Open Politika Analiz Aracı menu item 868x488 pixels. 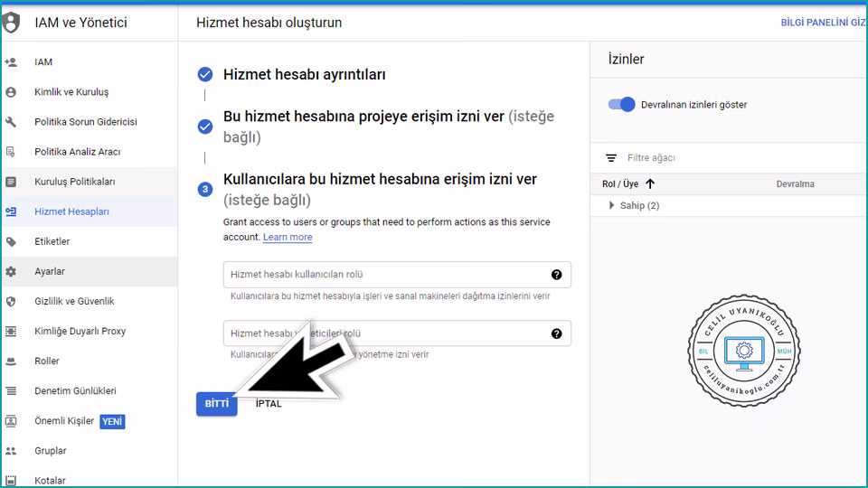point(90,152)
